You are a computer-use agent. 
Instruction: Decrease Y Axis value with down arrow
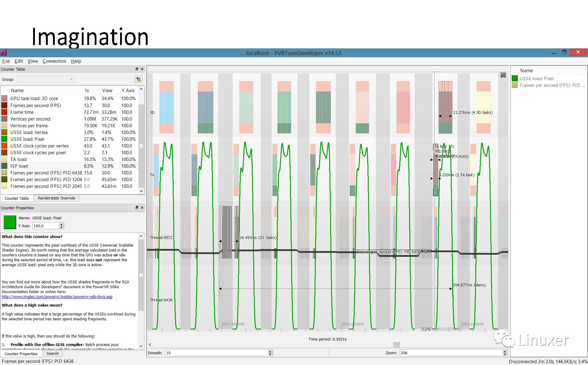coord(62,227)
